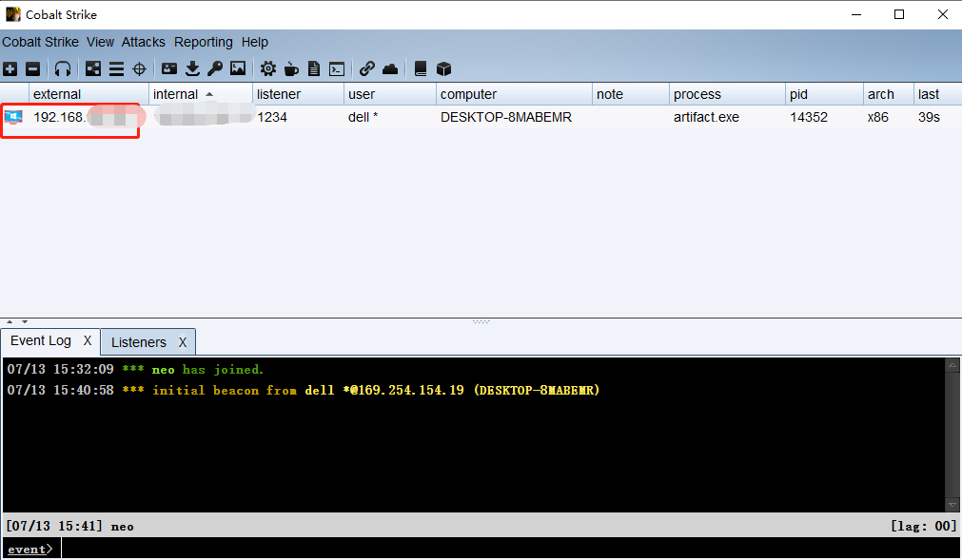Image resolution: width=962 pixels, height=560 pixels.
Task: Open the Cobalt Strike menu
Action: tap(41, 42)
